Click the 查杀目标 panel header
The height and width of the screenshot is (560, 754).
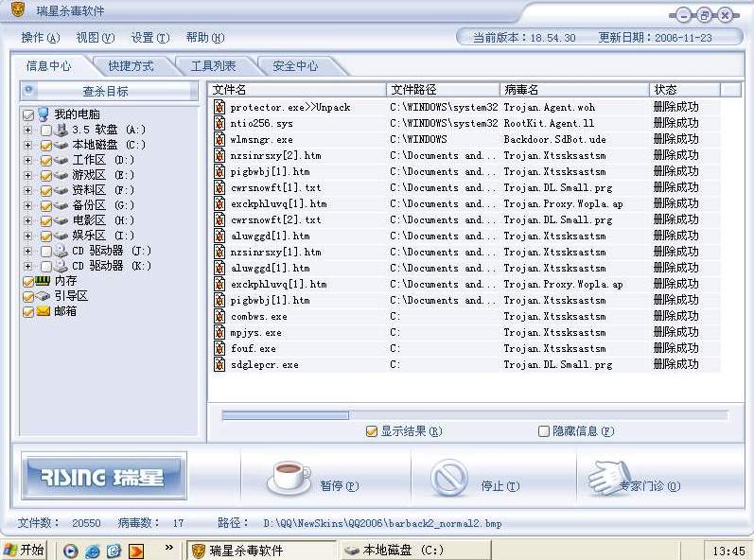[x=109, y=91]
